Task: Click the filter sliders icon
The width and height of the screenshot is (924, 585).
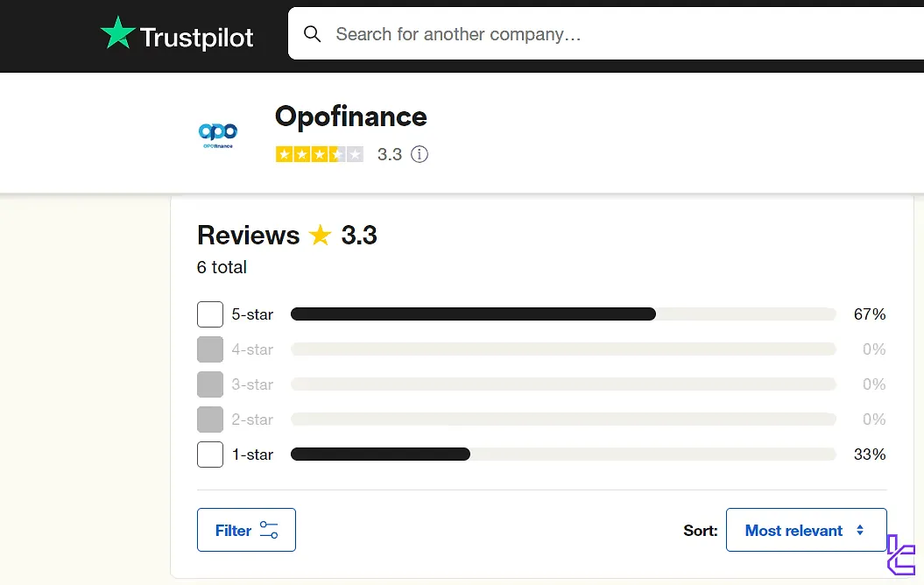Action: [x=269, y=530]
